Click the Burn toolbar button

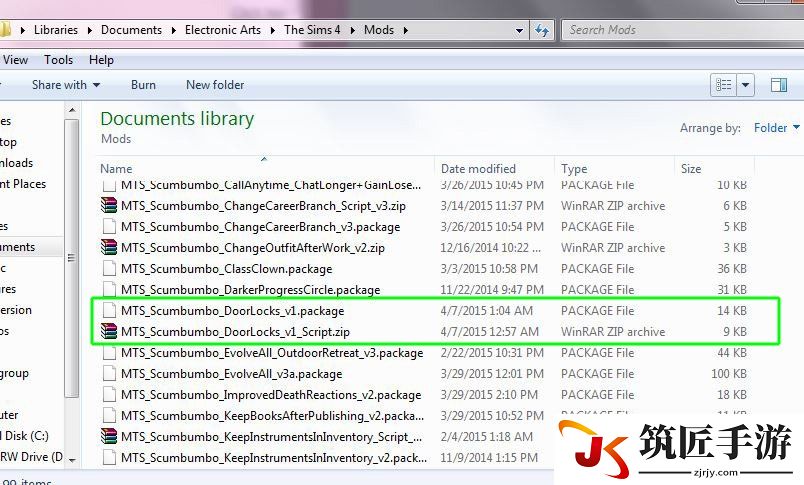tap(143, 85)
